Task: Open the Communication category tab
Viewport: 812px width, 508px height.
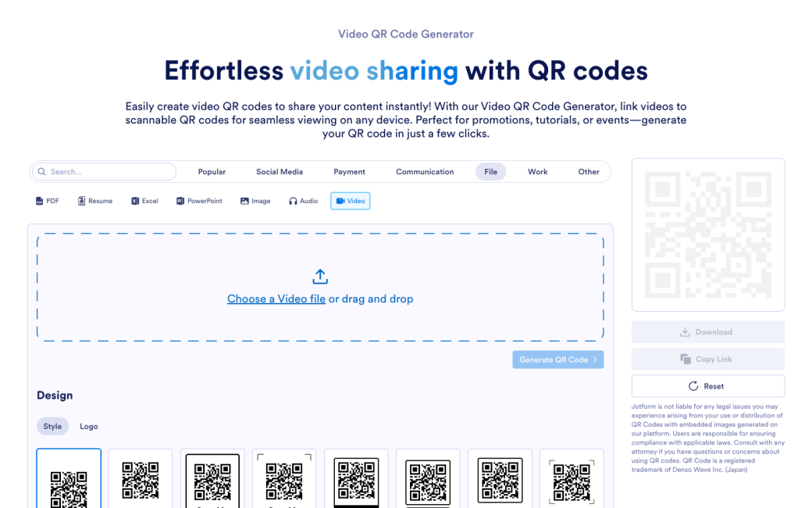Action: tap(426, 172)
